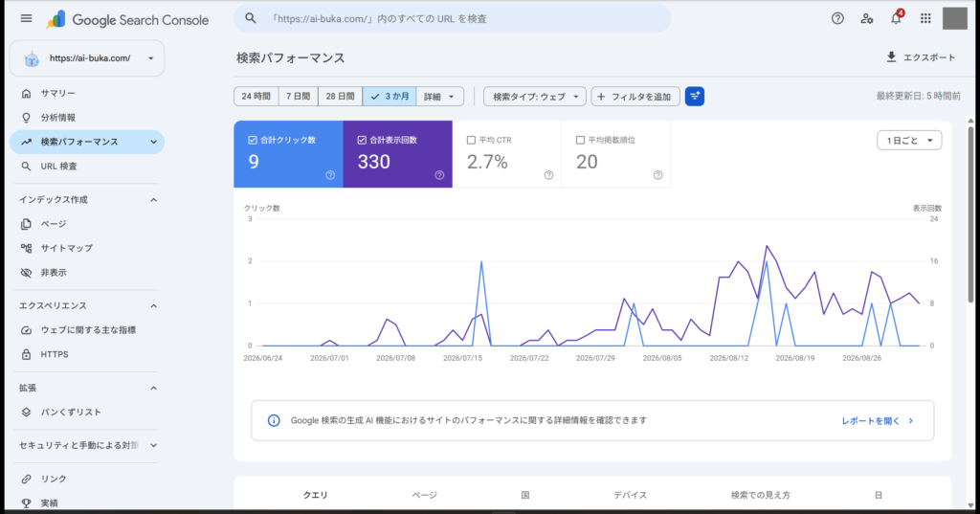Open the Google apps grid
Viewport: 980px width, 514px height.
click(925, 19)
